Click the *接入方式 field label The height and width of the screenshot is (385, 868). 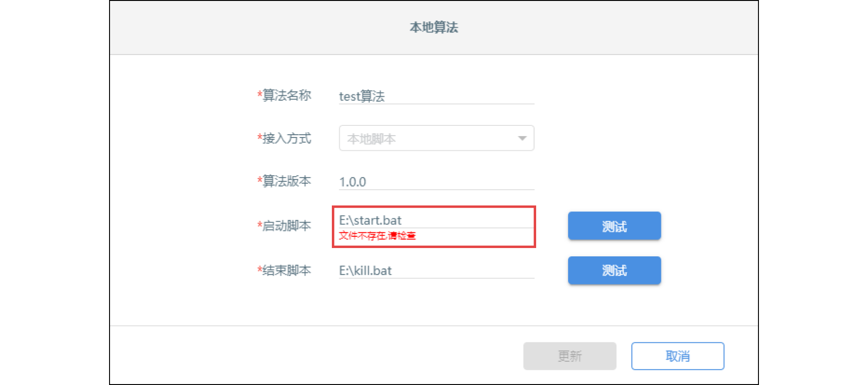pos(284,138)
